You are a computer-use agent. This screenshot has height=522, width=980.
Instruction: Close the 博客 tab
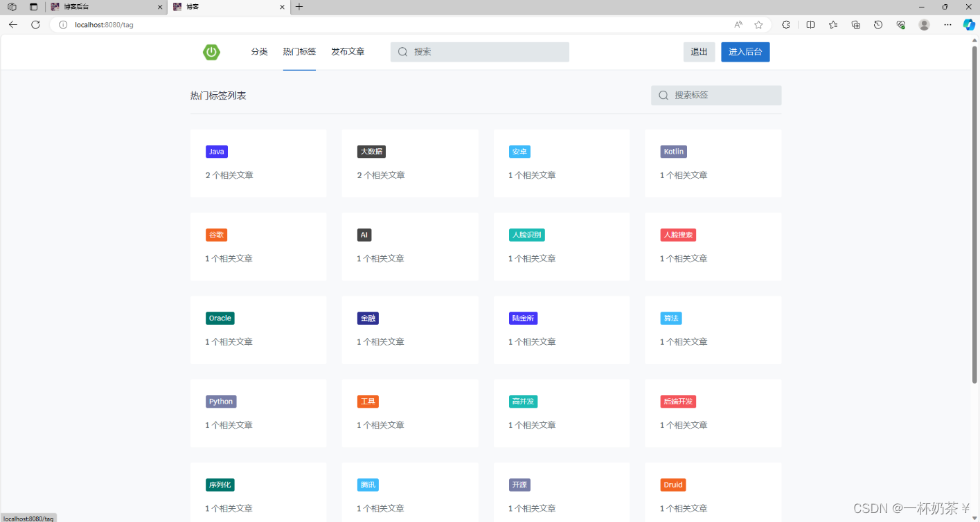(x=282, y=7)
